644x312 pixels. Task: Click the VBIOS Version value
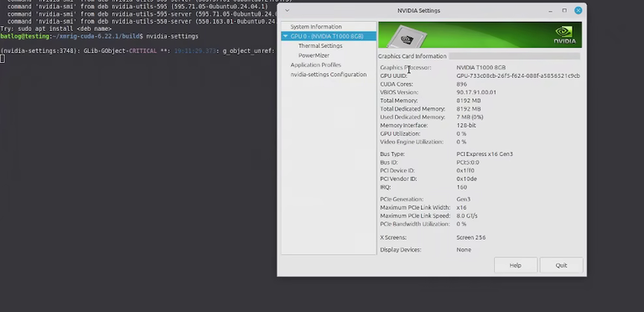(x=476, y=92)
